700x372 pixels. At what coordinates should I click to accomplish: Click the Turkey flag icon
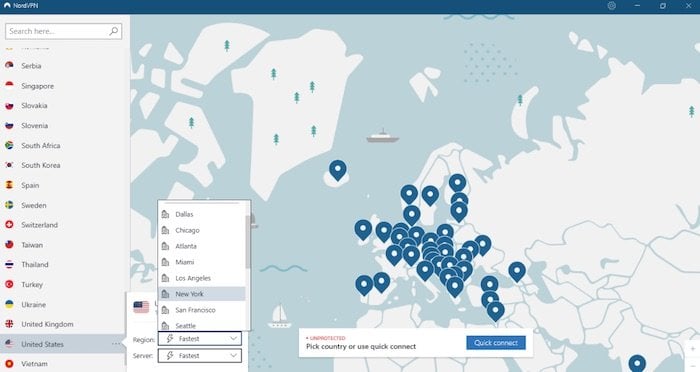tap(9, 284)
